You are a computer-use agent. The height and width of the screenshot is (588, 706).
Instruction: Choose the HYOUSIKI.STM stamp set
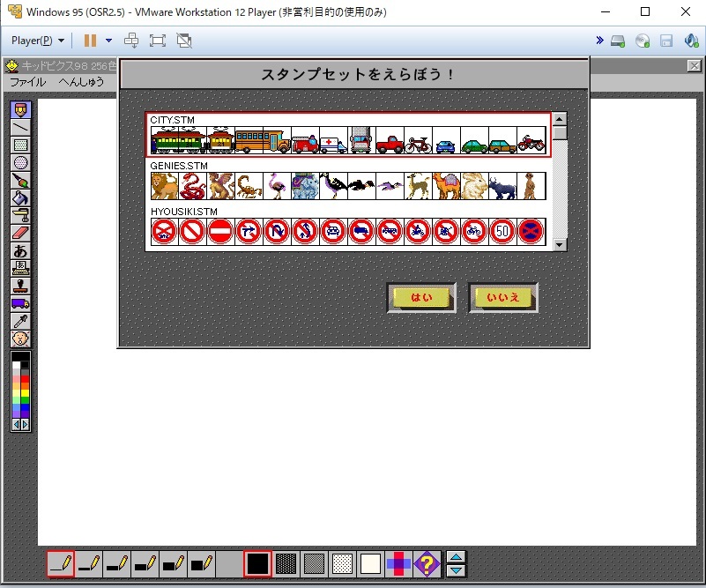pyautogui.click(x=348, y=226)
